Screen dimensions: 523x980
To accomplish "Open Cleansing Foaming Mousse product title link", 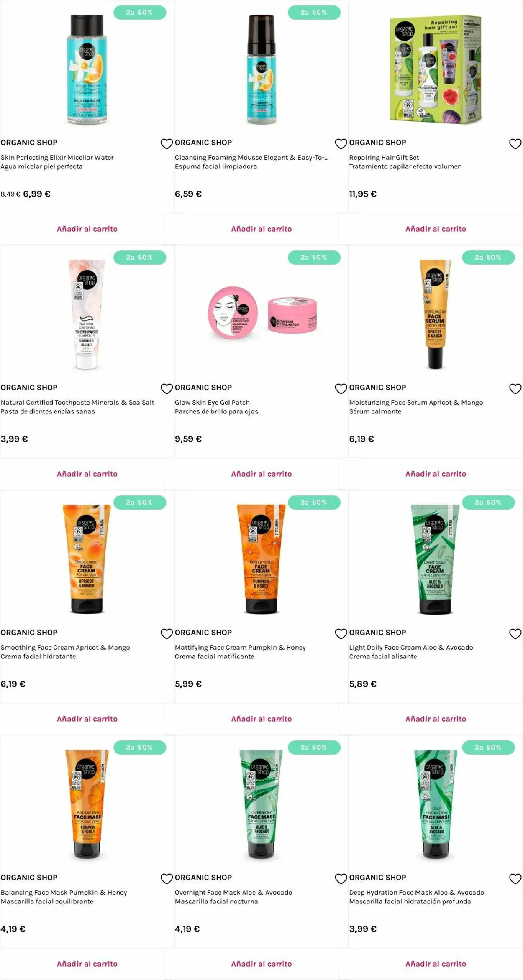I will tap(251, 157).
